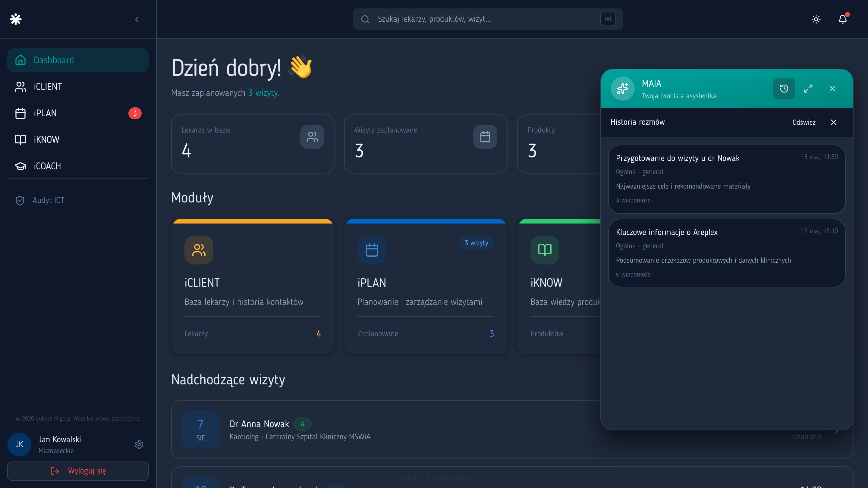Close the MAIA assistant panel
This screenshot has height=488, width=868.
click(x=832, y=89)
